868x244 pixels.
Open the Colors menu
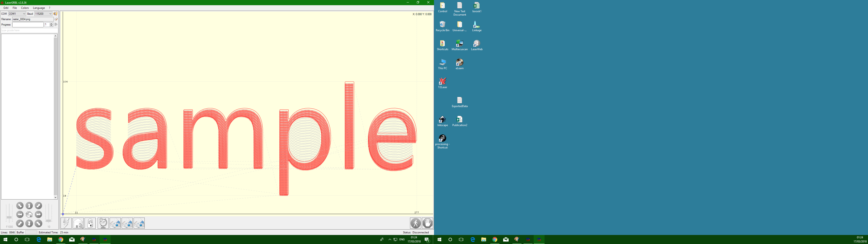click(x=25, y=8)
